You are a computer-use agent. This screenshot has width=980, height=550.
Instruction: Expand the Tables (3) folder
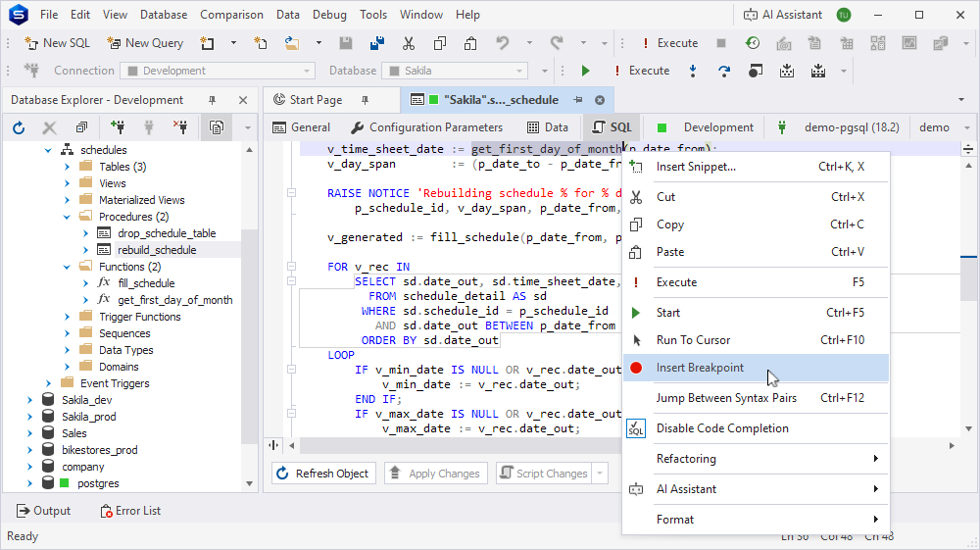67,167
